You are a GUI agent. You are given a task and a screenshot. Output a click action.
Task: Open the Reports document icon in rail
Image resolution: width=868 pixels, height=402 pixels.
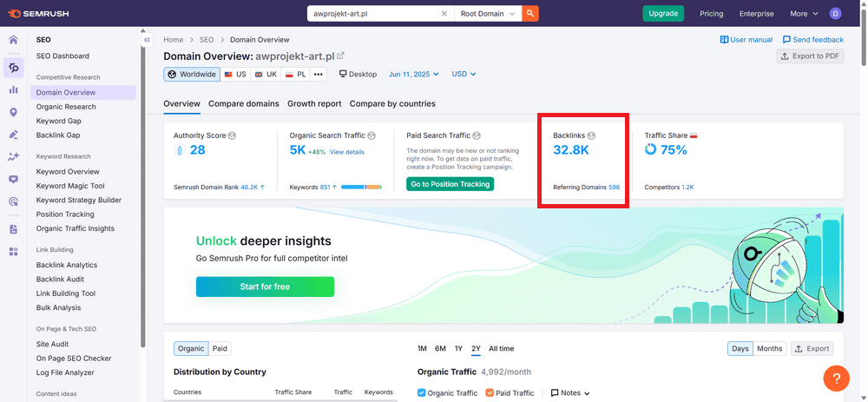coord(13,229)
